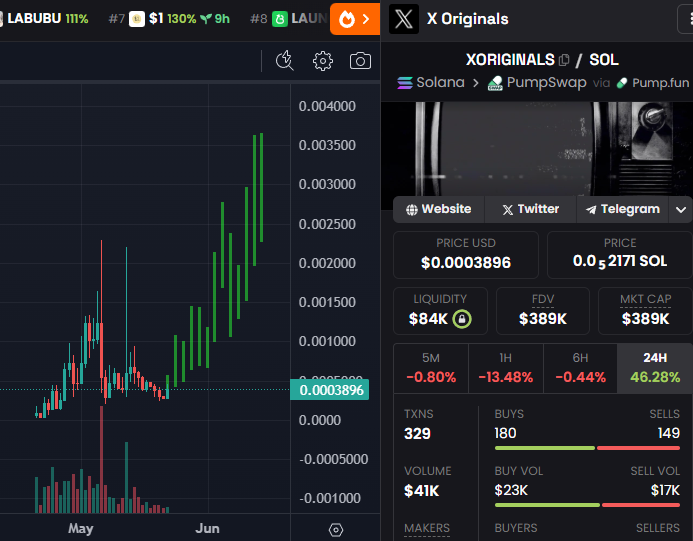Take a chart snapshot with camera icon
This screenshot has height=541, width=693.
coord(360,61)
